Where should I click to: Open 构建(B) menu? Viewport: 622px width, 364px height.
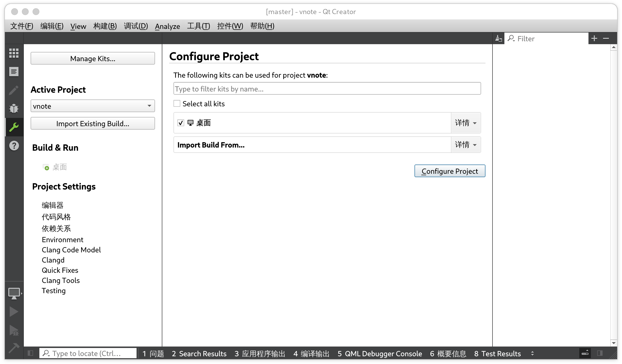[105, 26]
